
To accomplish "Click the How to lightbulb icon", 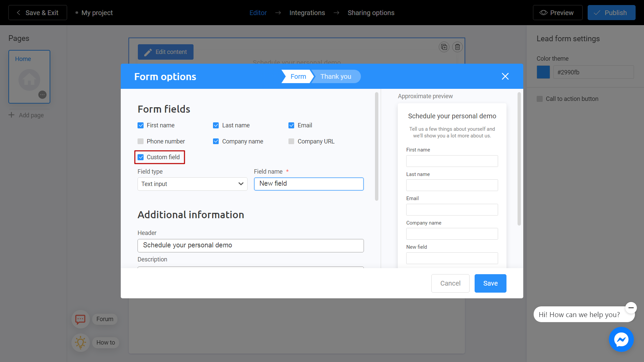I will point(81,342).
